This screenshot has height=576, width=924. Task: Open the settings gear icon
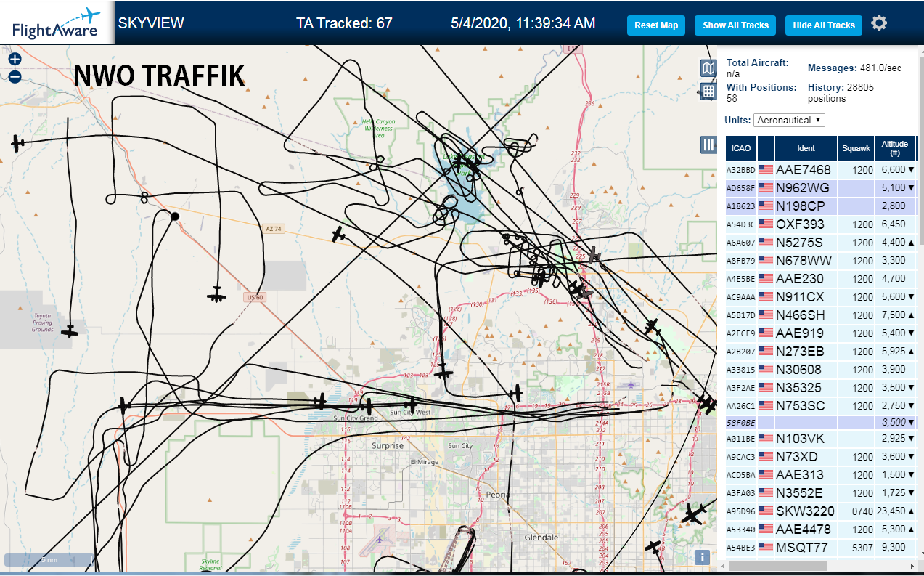tap(879, 23)
